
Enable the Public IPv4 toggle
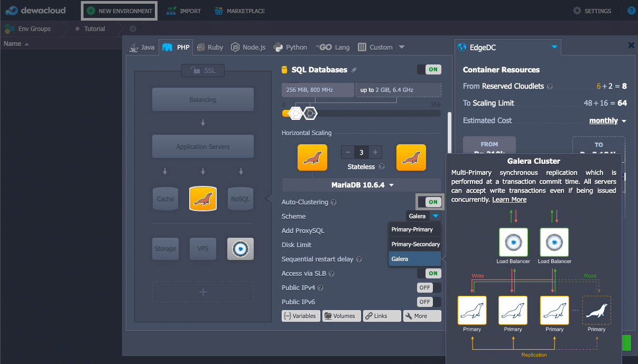(x=429, y=287)
